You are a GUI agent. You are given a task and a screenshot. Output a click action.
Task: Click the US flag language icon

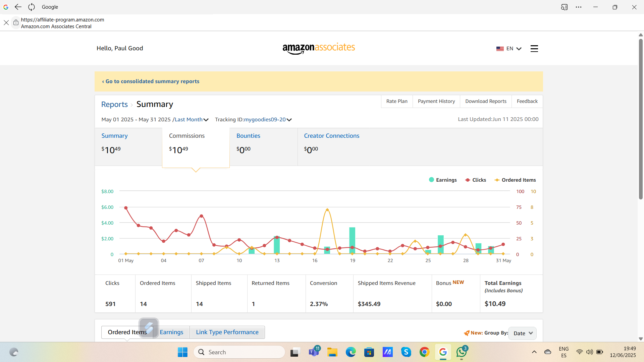tap(500, 49)
